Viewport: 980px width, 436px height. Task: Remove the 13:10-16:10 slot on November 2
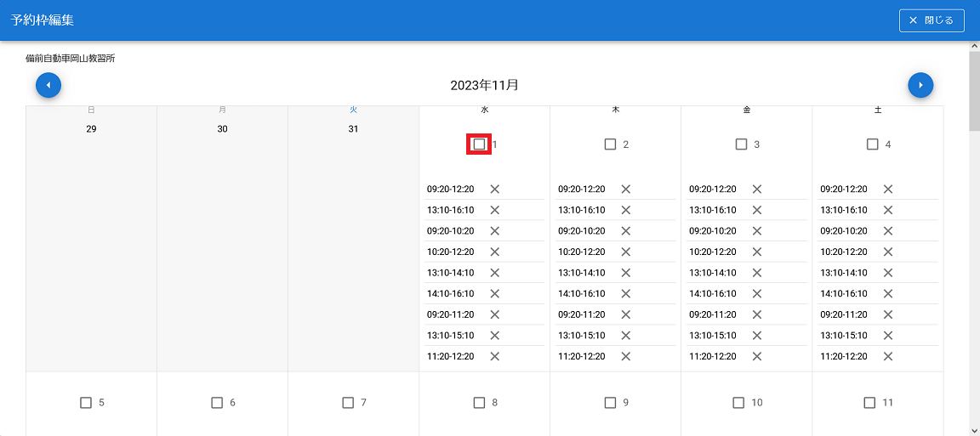pos(625,210)
